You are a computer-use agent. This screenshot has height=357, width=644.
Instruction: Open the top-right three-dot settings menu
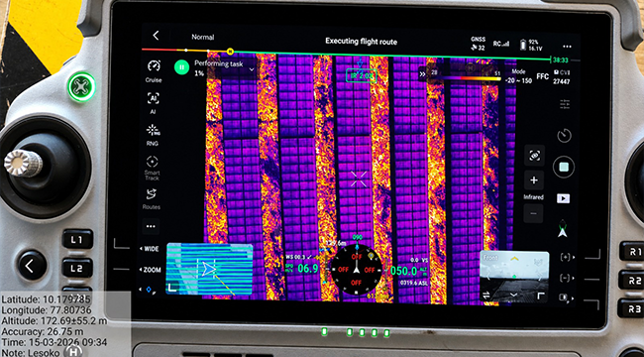pos(567,46)
